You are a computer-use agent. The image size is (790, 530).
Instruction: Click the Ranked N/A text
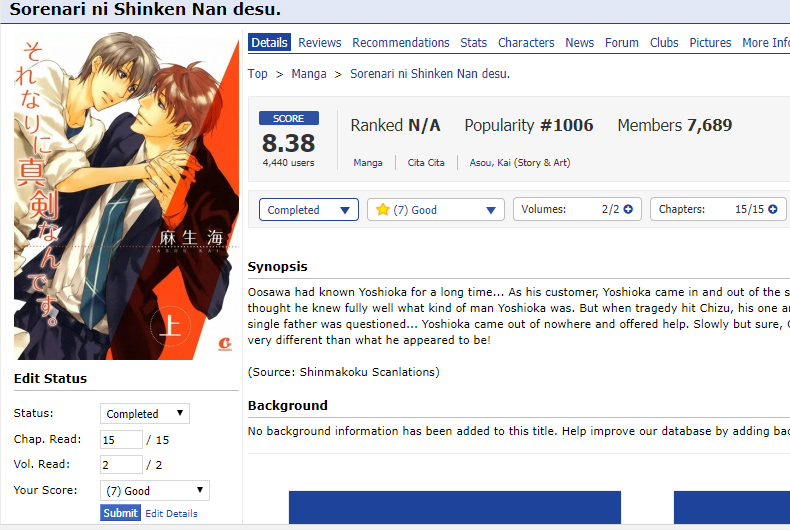[396, 125]
